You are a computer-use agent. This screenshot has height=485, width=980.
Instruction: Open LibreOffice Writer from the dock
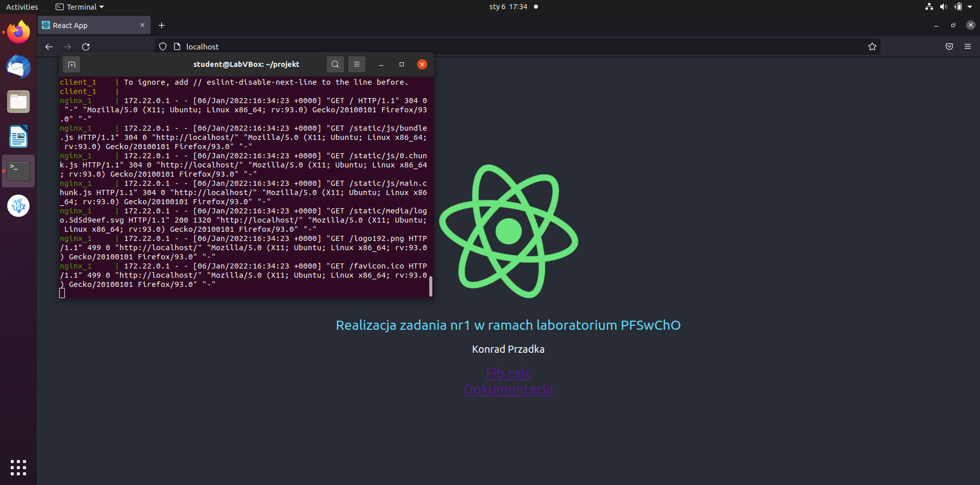pyautogui.click(x=18, y=136)
